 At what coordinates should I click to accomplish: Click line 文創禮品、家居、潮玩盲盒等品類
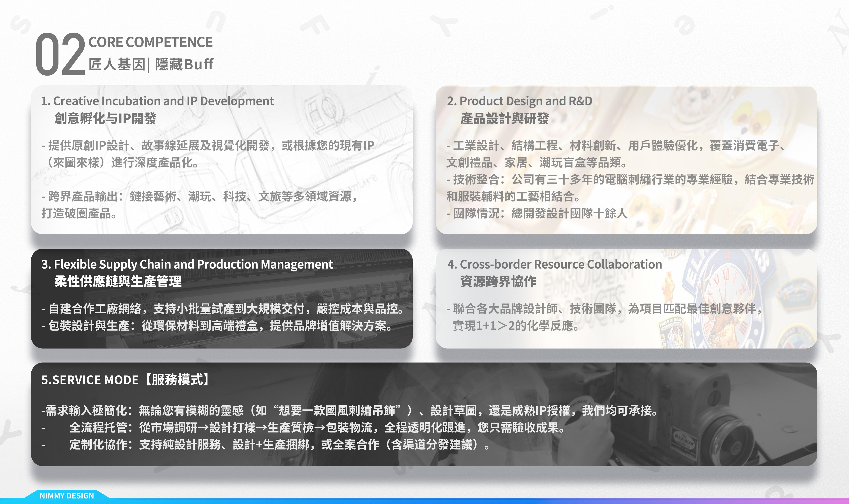pos(536,162)
